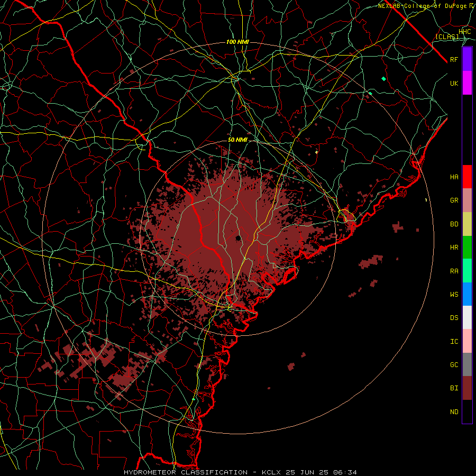Click the RF legend label
Viewport: 476px width, 476px height.
click(x=454, y=59)
